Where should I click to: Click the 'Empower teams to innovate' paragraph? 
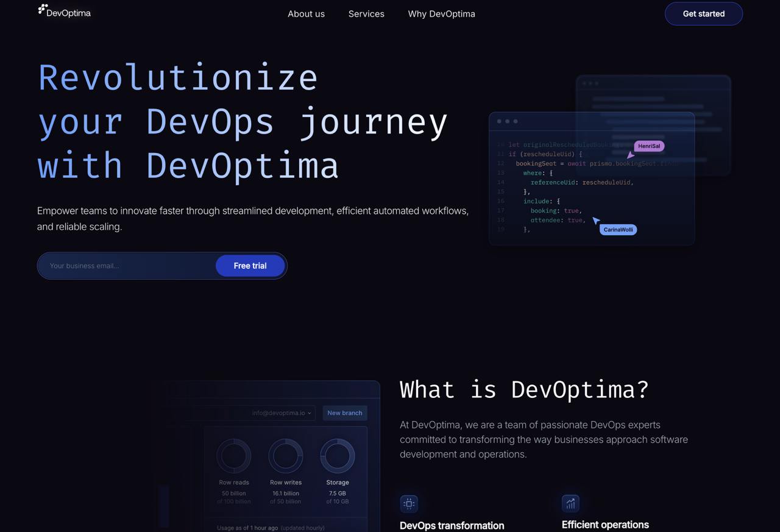pyautogui.click(x=253, y=219)
